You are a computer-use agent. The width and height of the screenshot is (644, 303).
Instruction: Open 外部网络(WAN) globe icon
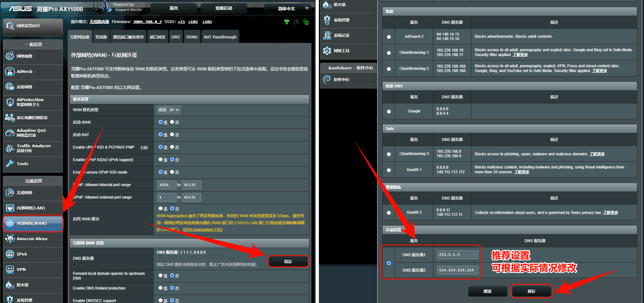point(10,223)
